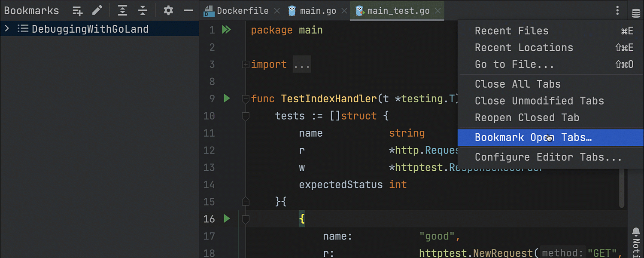Click the pencil Edit icon in Bookmarks

pos(97,11)
